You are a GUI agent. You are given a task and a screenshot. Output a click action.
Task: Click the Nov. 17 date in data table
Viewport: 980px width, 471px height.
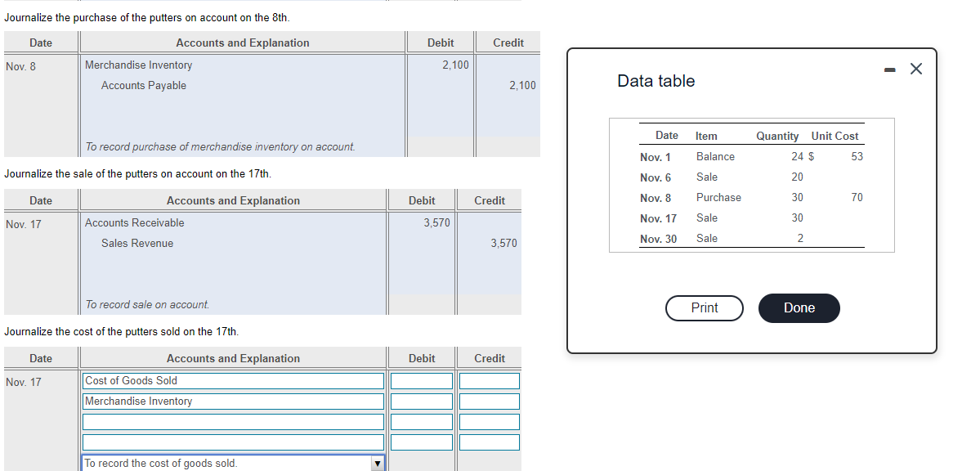[658, 218]
